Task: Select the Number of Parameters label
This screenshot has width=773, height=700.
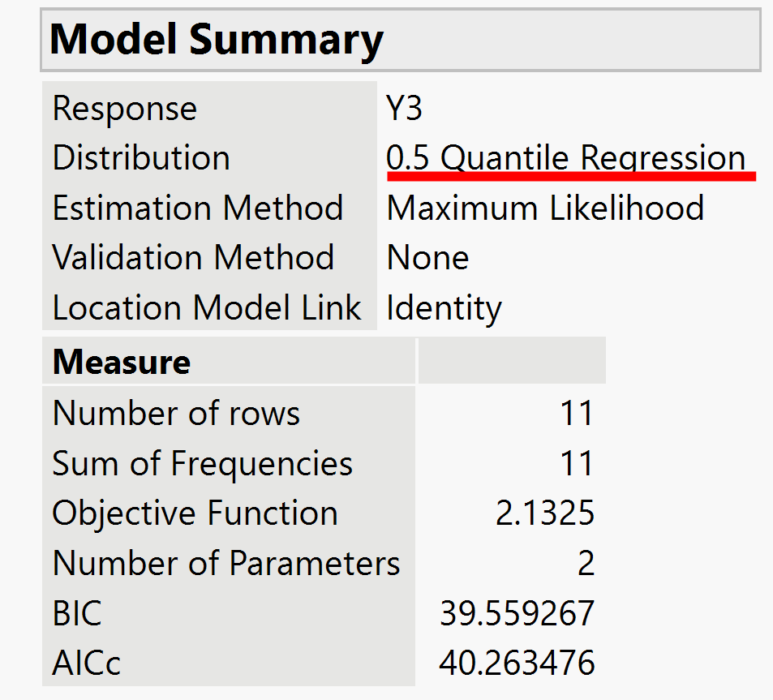Action: click(226, 564)
